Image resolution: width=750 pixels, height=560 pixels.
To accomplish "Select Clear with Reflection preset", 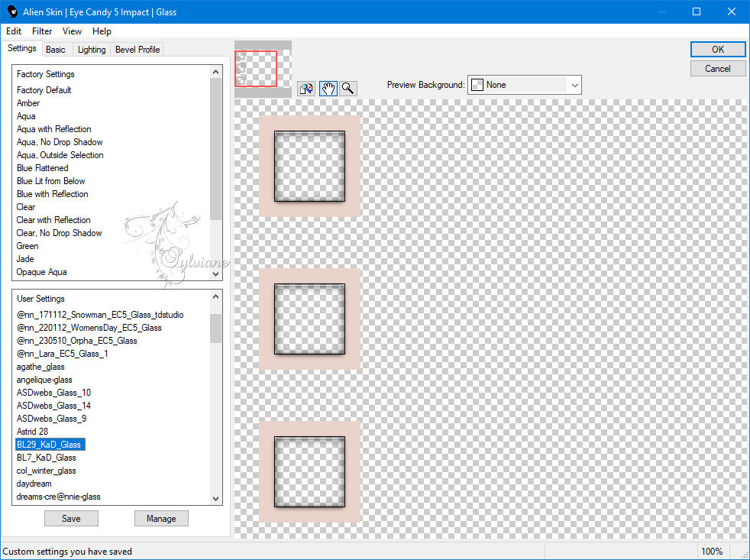I will coord(53,220).
